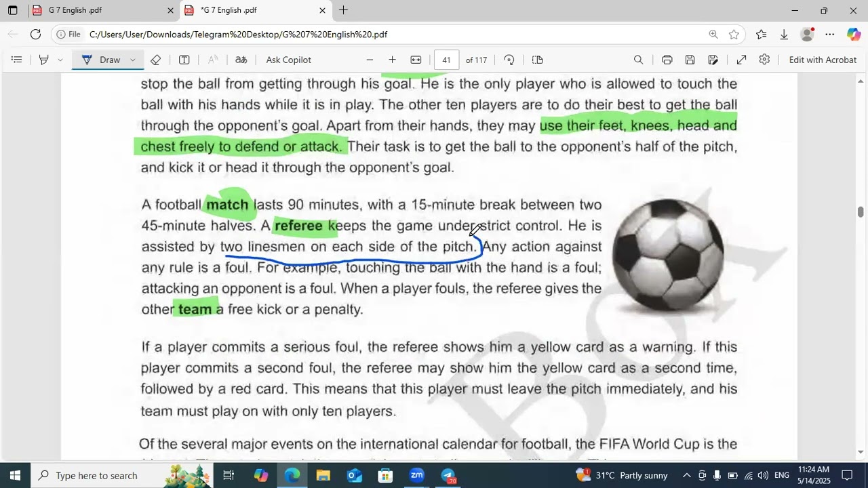Expand Highlight tool options dropdown
This screenshot has height=488, width=868.
click(60, 60)
